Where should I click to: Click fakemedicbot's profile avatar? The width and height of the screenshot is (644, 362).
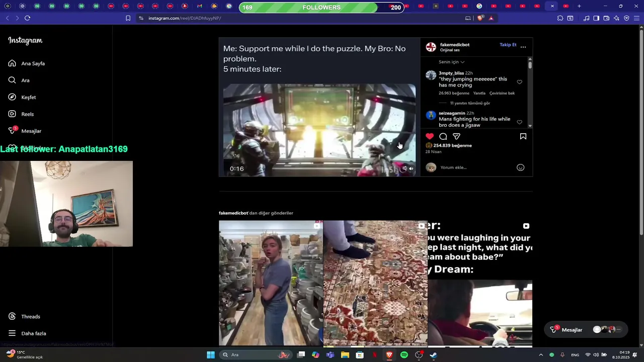(431, 47)
